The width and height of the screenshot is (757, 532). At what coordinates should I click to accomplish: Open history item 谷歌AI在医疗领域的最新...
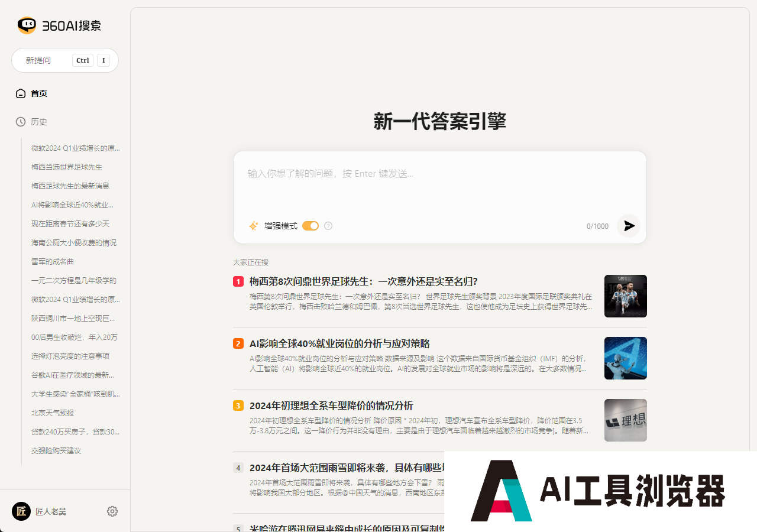pyautogui.click(x=73, y=375)
